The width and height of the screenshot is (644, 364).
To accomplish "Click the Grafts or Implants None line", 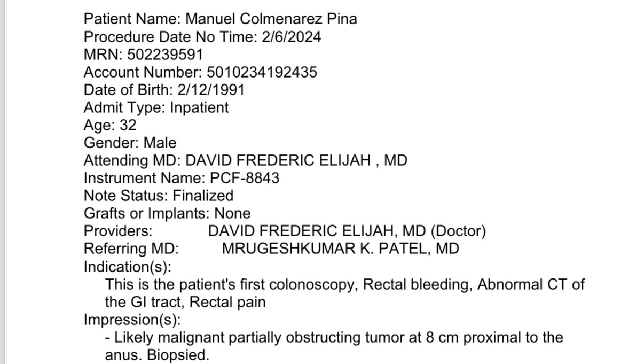I will [167, 213].
